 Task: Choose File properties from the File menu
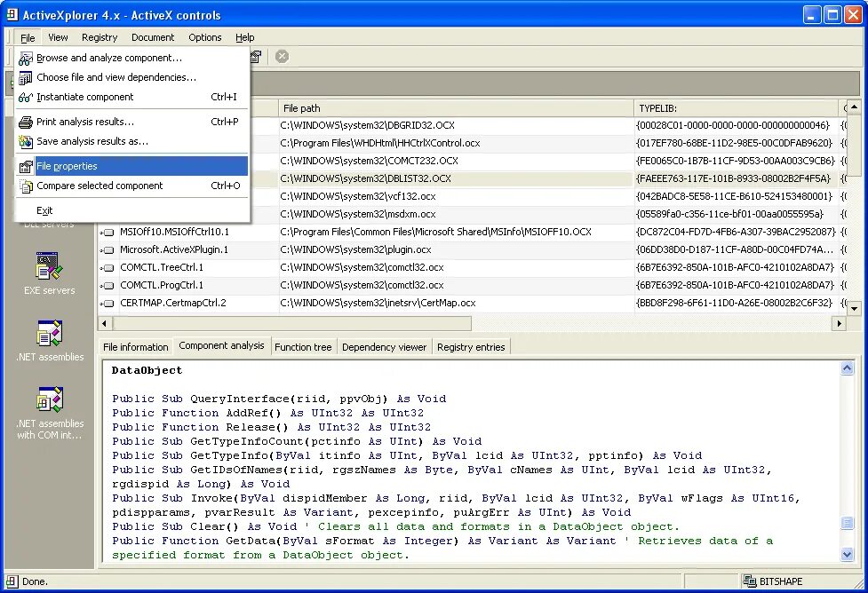[x=132, y=166]
